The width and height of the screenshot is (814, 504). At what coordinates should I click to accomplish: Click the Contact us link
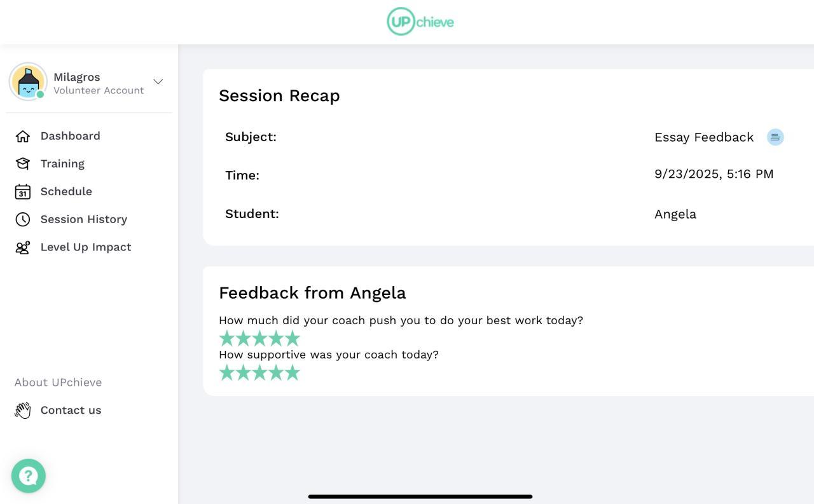(x=71, y=411)
